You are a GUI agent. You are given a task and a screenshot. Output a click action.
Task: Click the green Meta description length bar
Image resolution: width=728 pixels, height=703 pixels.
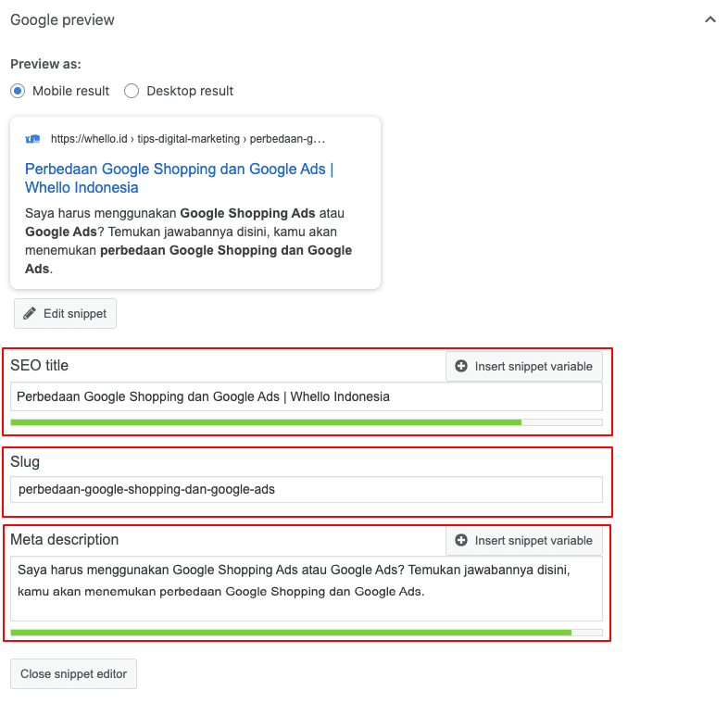coord(290,633)
